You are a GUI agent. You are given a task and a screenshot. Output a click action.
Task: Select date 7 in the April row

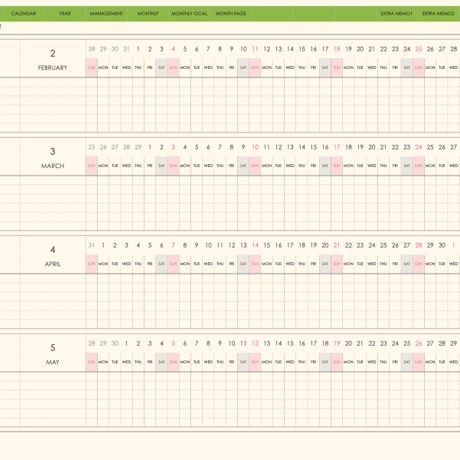pyautogui.click(x=173, y=245)
